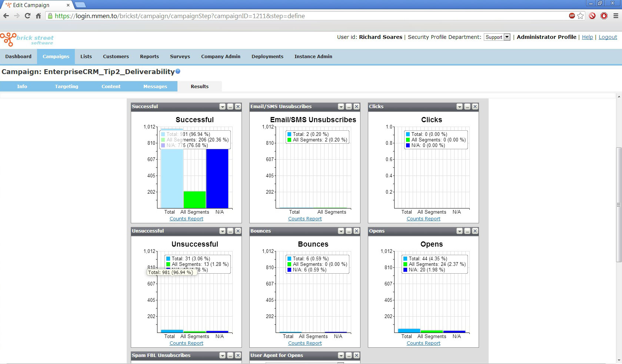
Task: Click the Logout link
Action: point(608,37)
